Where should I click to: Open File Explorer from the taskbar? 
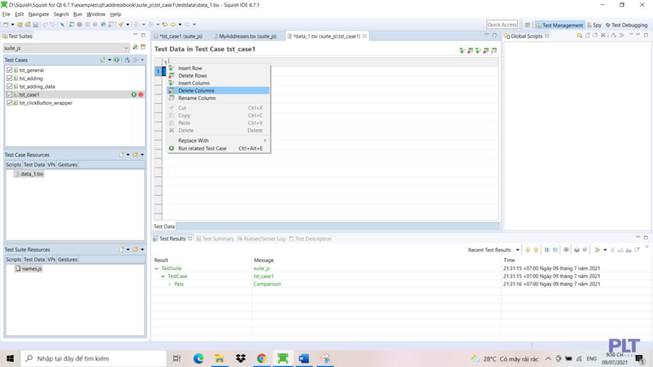pyautogui.click(x=219, y=358)
